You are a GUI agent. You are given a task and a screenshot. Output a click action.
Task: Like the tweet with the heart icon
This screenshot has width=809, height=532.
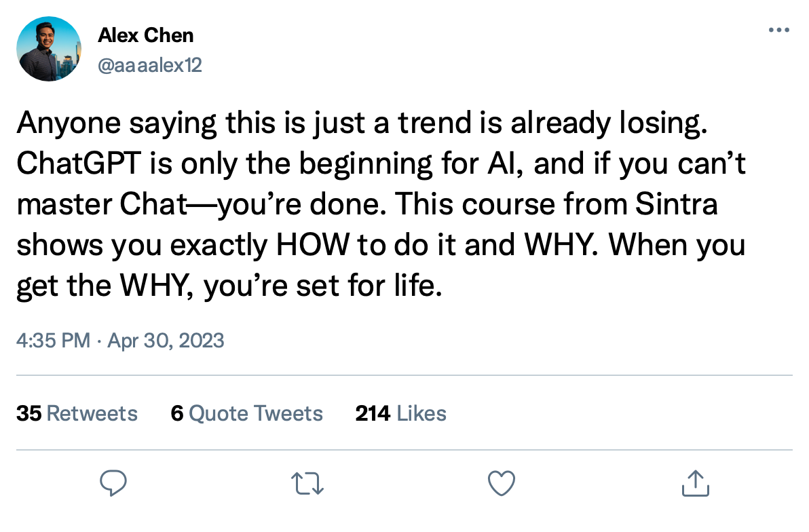(502, 484)
